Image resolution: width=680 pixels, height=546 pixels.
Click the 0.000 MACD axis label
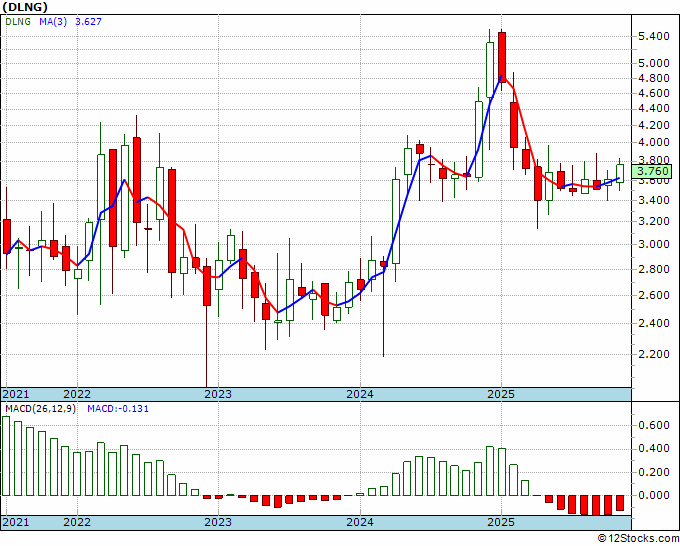click(x=654, y=495)
